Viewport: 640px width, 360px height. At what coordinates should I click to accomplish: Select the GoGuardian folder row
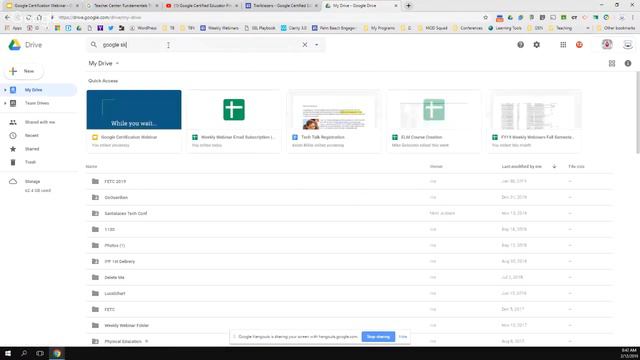pyautogui.click(x=349, y=197)
